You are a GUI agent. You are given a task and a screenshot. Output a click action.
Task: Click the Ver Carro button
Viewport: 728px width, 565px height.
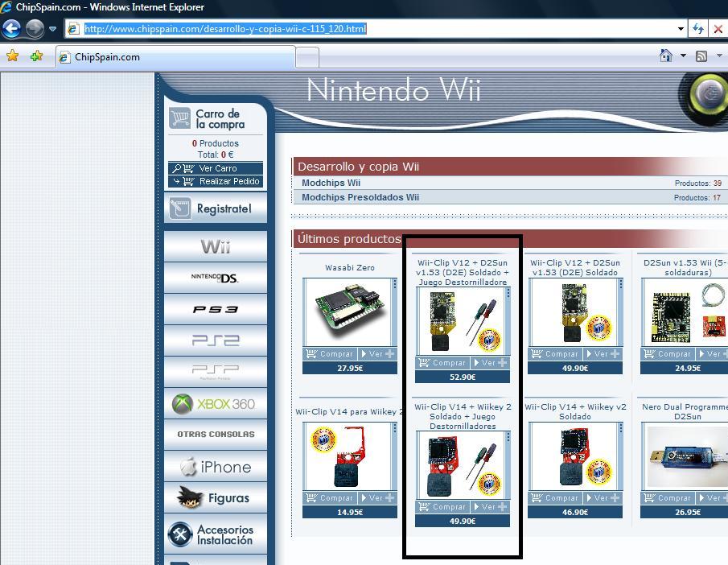tap(216, 168)
